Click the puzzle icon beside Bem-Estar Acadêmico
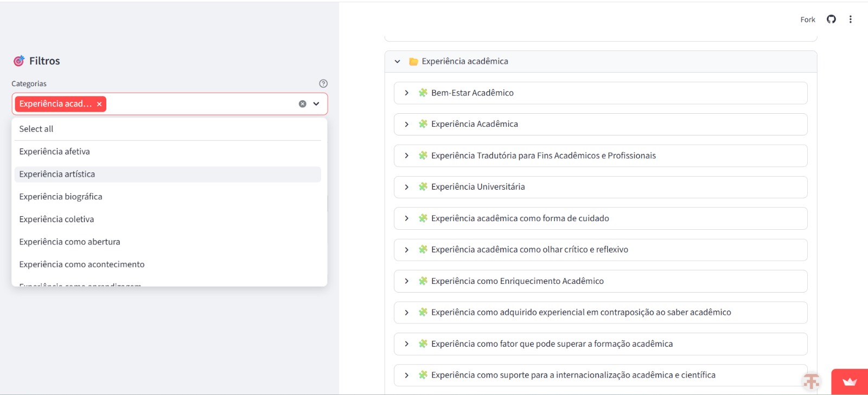The height and width of the screenshot is (395, 868). coord(423,93)
